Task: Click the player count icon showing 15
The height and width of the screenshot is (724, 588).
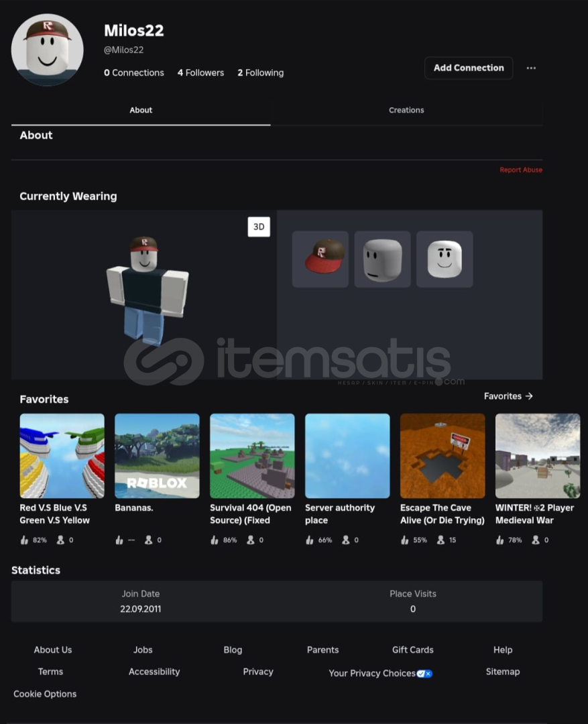Action: (440, 540)
